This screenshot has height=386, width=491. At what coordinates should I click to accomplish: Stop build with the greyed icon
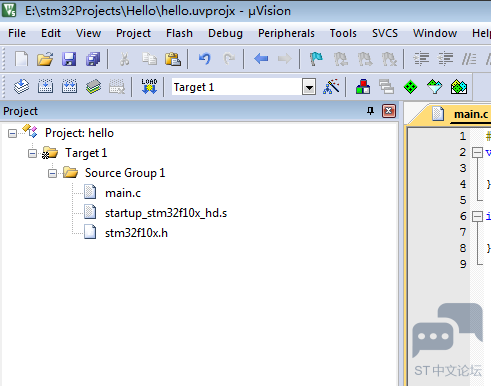[x=117, y=87]
